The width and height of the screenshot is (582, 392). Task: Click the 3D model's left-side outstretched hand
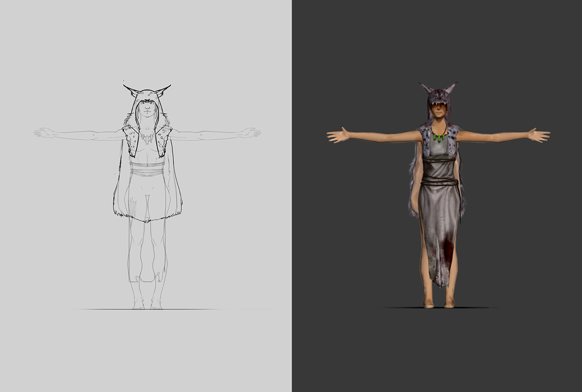(x=338, y=135)
